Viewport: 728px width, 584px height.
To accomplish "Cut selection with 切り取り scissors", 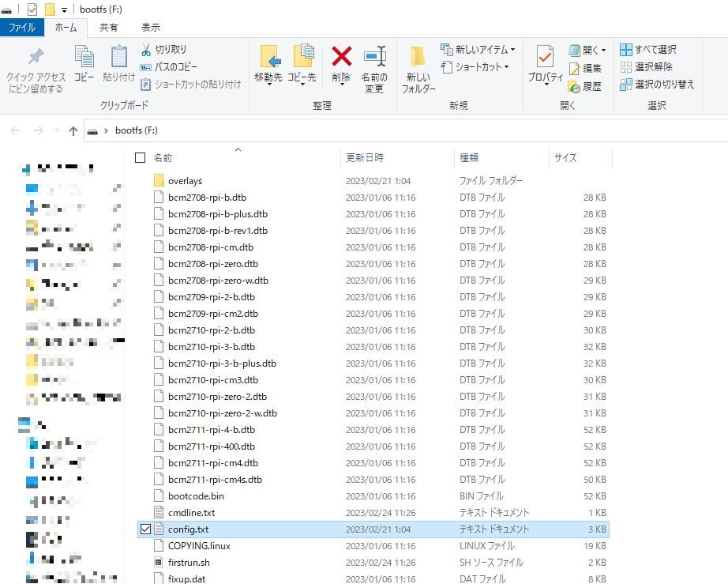I will point(164,49).
